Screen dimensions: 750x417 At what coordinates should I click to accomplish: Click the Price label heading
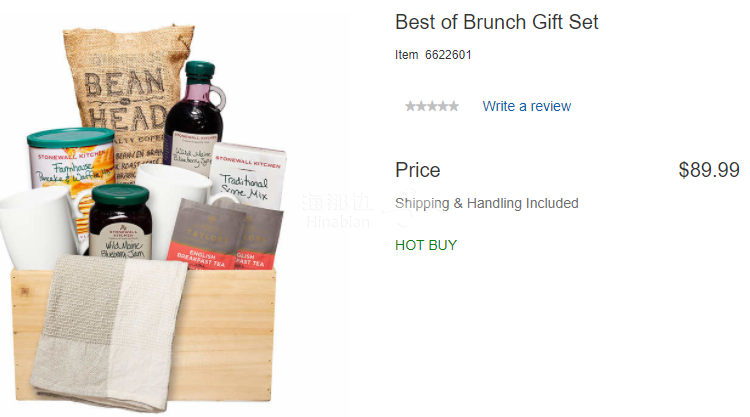[418, 170]
